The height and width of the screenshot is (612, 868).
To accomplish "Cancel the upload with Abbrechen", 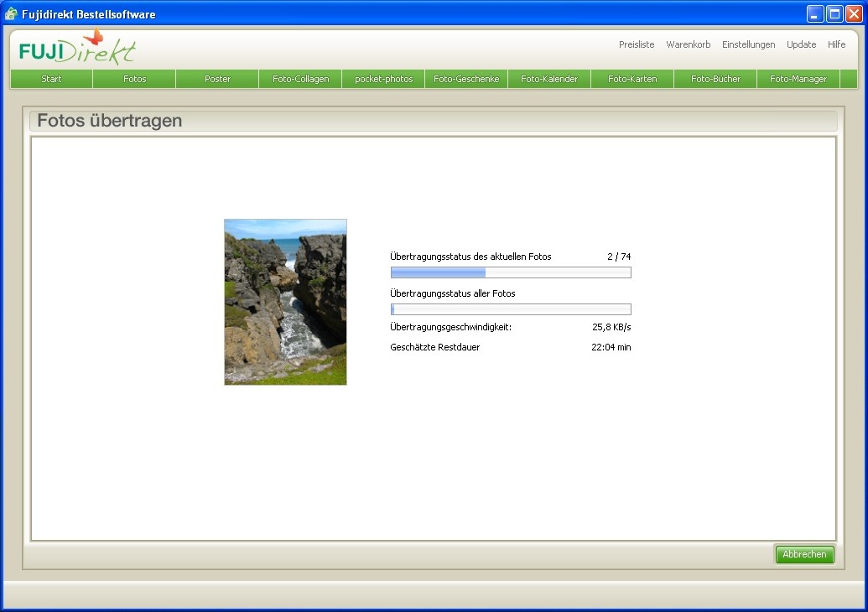I will 804,554.
